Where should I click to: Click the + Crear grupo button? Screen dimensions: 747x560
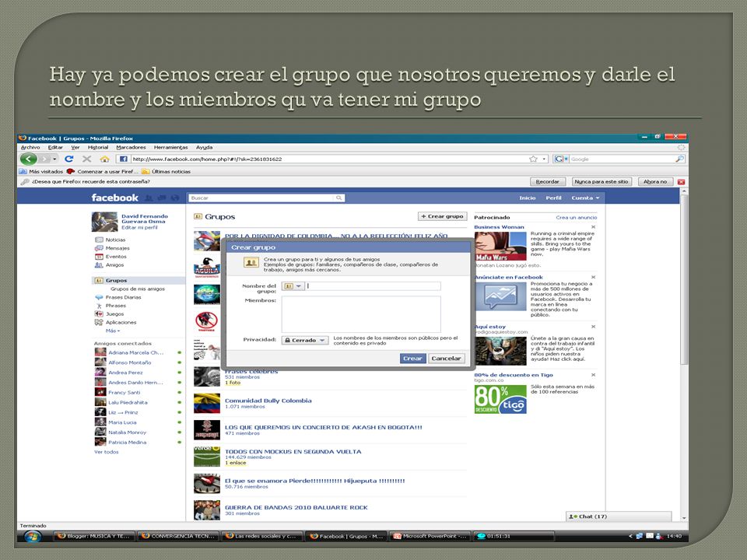[443, 217]
